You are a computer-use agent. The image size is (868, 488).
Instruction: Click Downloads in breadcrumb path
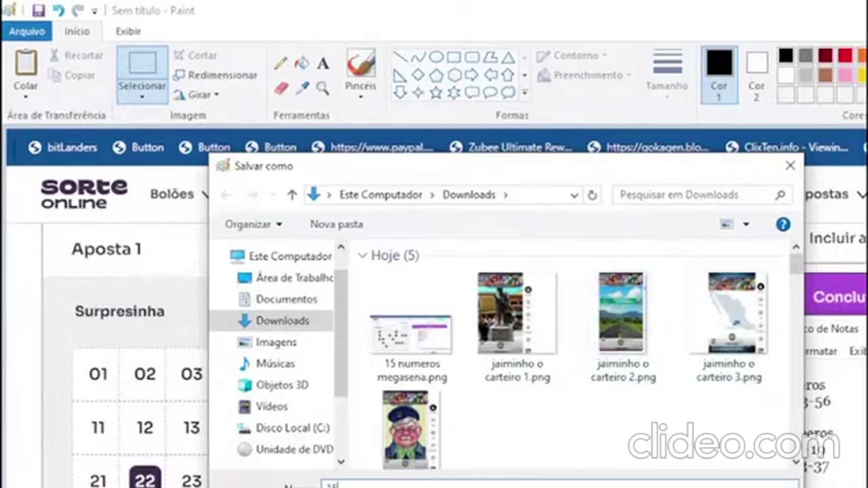469,195
